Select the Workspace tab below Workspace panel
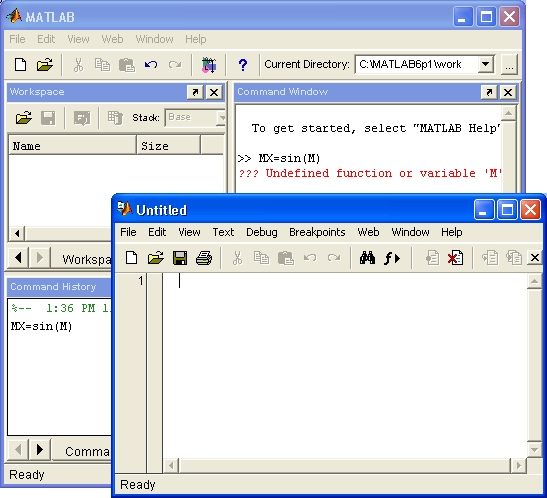The width and height of the screenshot is (547, 498). [82, 259]
